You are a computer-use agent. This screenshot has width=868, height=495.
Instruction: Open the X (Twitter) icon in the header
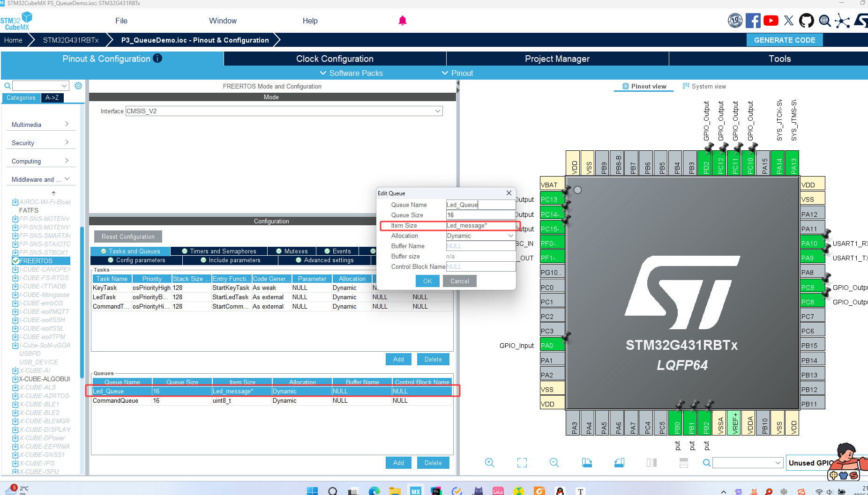click(789, 21)
